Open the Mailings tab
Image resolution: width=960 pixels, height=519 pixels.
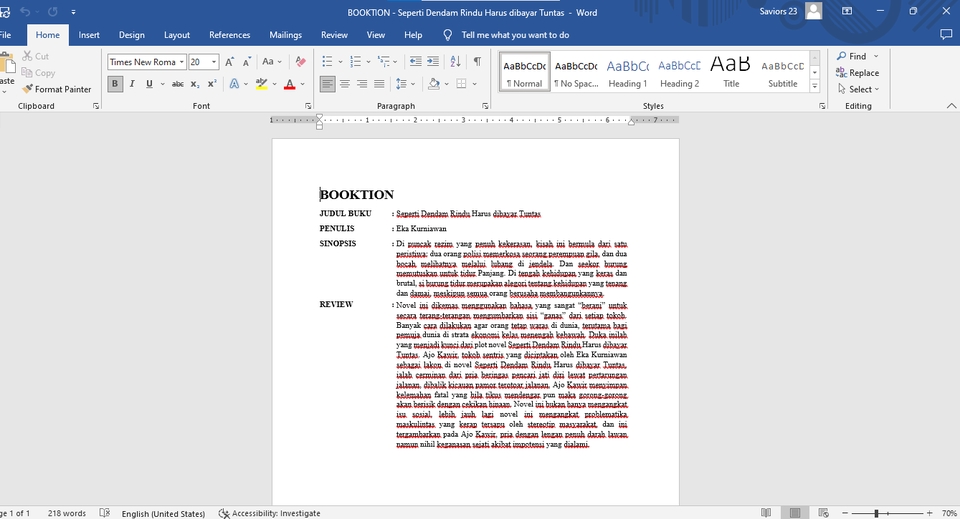[x=285, y=35]
